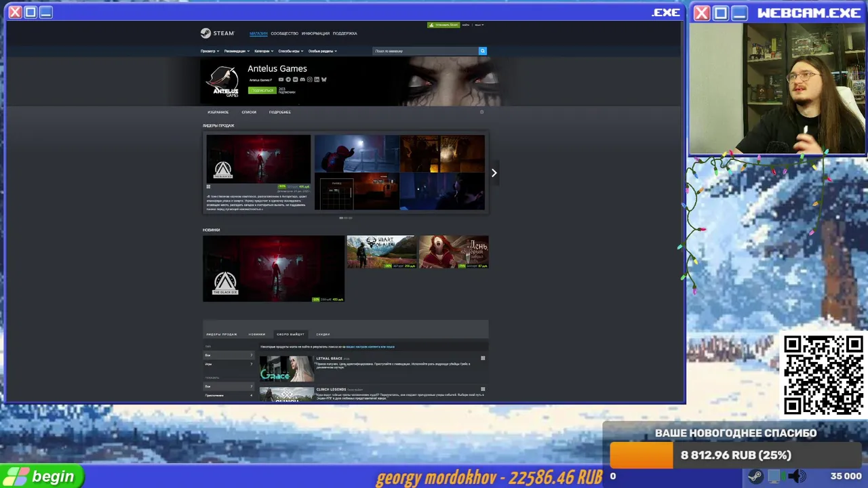The height and width of the screenshot is (488, 868).
Task: Click CLINCH LEGENDS title text
Action: click(x=331, y=389)
